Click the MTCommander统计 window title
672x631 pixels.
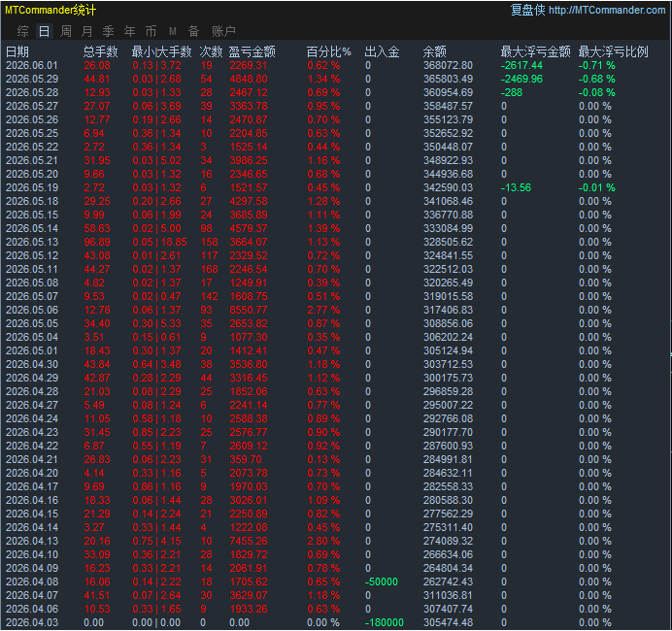tap(50, 10)
